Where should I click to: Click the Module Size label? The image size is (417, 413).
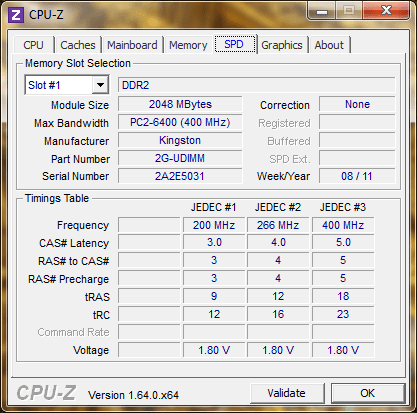(x=80, y=105)
